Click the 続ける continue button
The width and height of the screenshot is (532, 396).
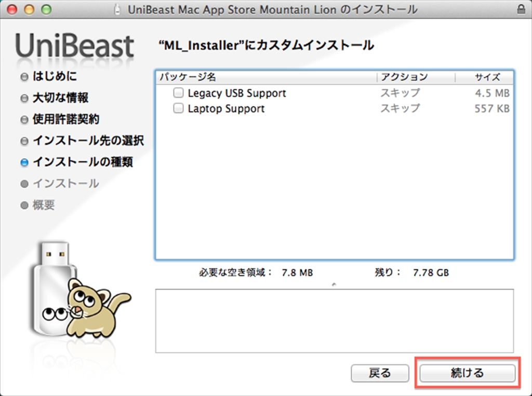tap(467, 373)
